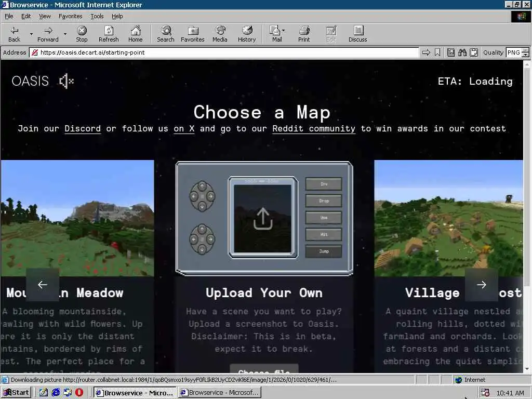Open the Forward history dropdown arrow
Screen dimensions: 532x399
point(65,34)
